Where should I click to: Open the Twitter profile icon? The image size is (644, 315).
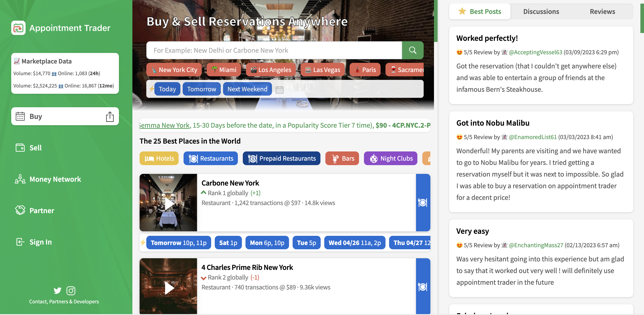tap(57, 291)
